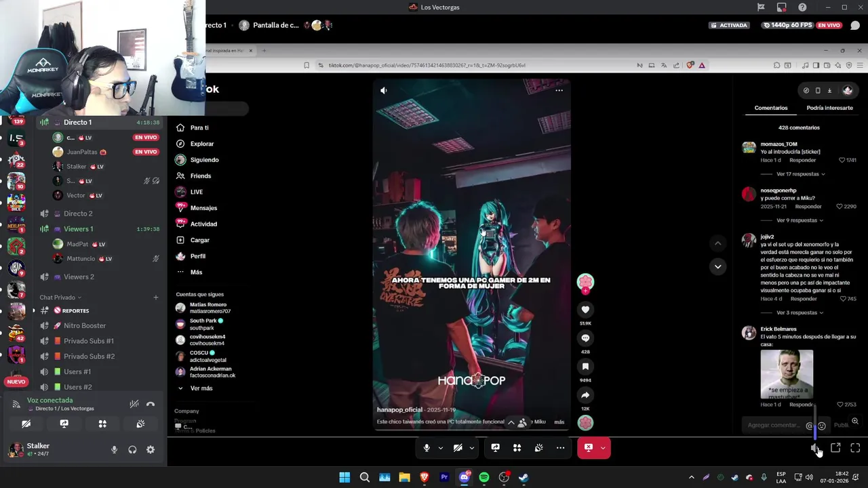Open Steam from Windows taskbar
This screenshot has width=868, height=488.
[524, 477]
